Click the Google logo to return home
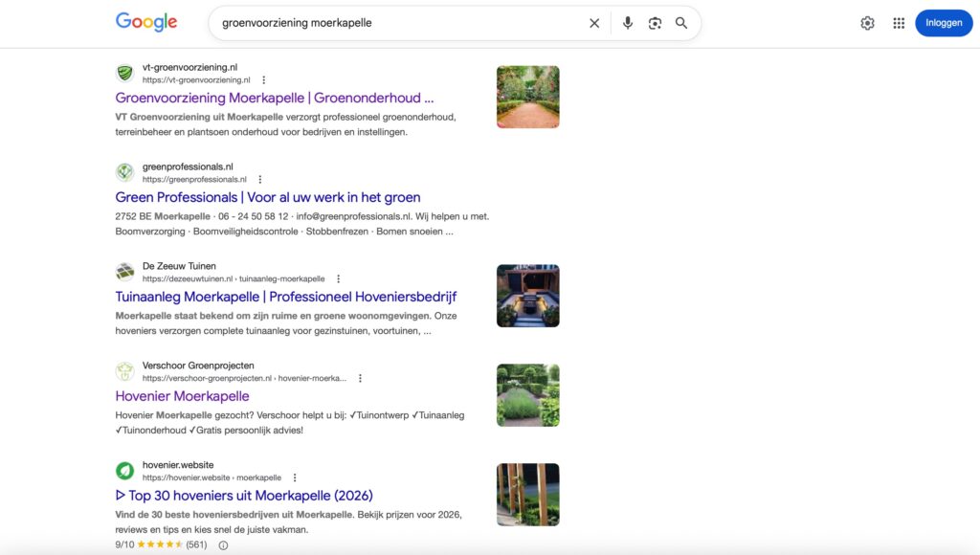 tap(145, 21)
